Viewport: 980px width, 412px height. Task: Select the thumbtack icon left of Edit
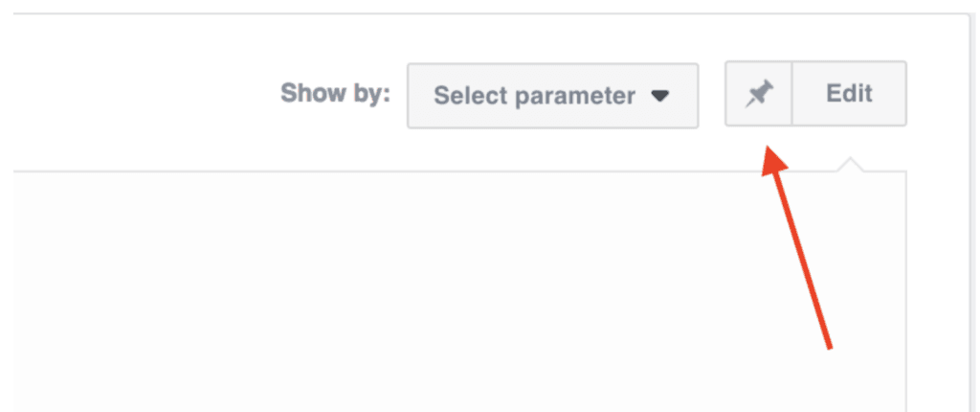point(759,95)
